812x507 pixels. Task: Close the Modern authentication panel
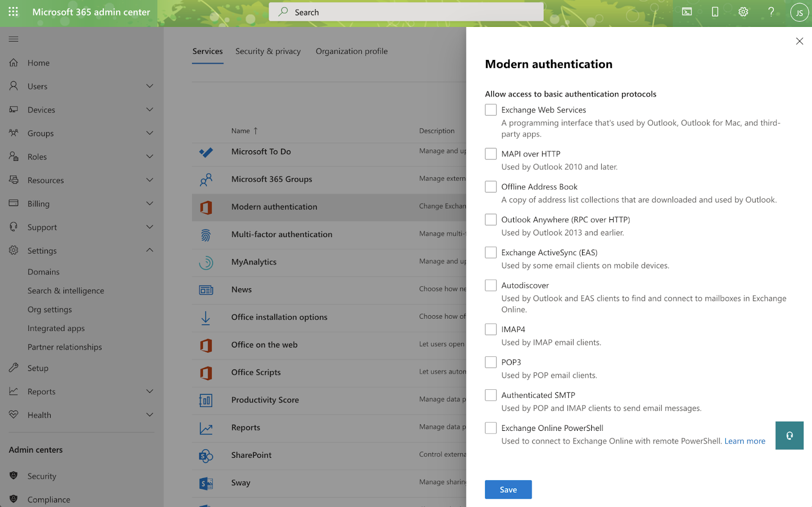pos(799,41)
